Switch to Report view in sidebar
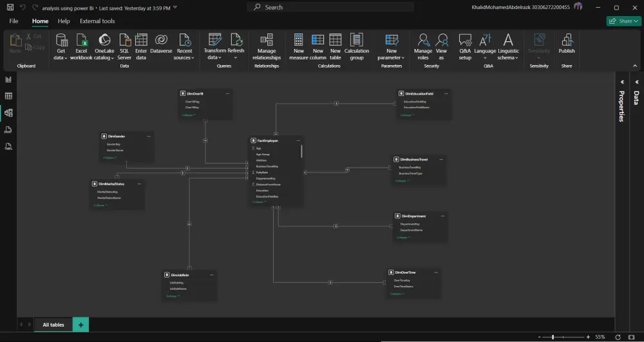644x342 pixels. click(x=8, y=79)
